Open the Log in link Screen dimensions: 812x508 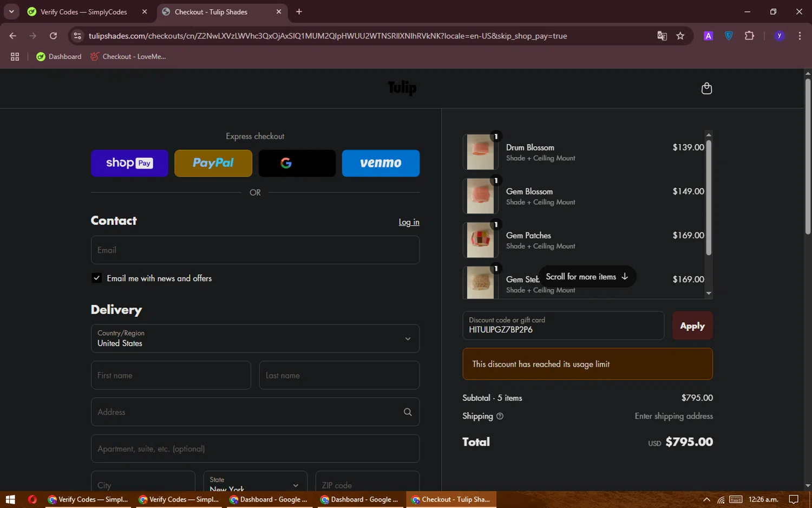pyautogui.click(x=409, y=222)
